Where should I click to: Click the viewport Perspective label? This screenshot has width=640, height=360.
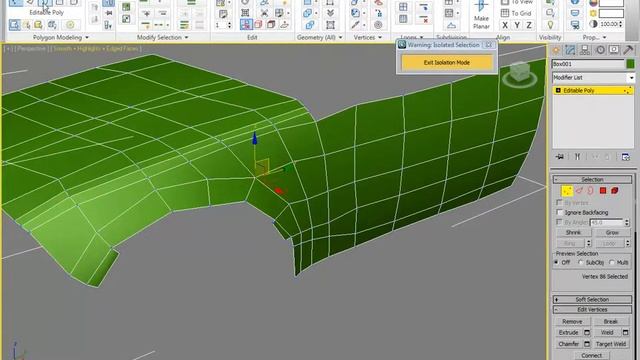(x=31, y=49)
